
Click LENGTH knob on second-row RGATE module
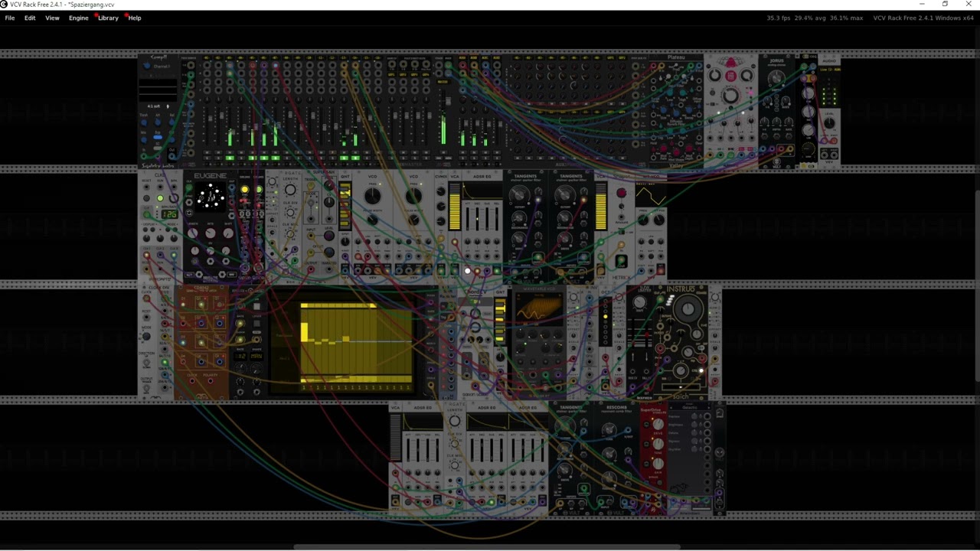click(x=290, y=191)
